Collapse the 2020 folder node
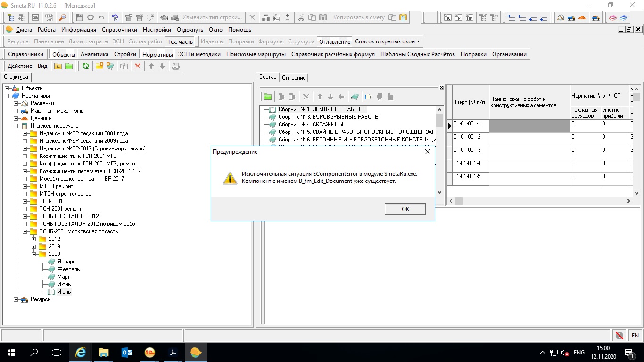 pos(34,254)
